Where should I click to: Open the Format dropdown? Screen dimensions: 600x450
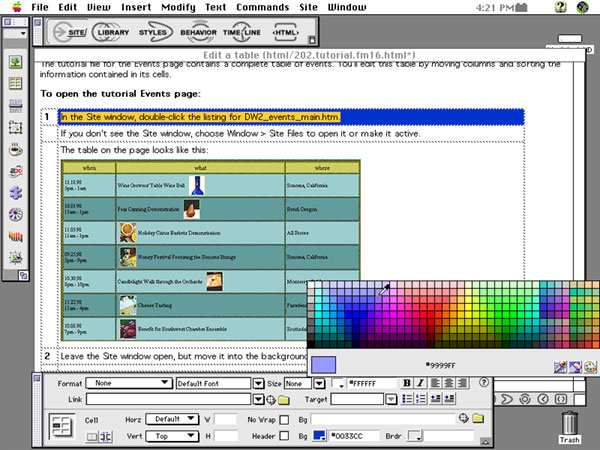126,383
